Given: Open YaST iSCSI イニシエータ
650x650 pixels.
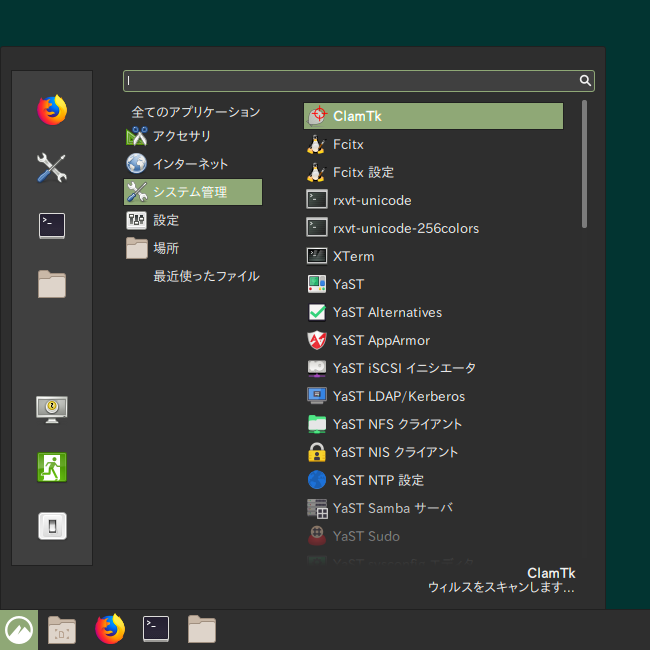Looking at the screenshot, I should click(433, 368).
